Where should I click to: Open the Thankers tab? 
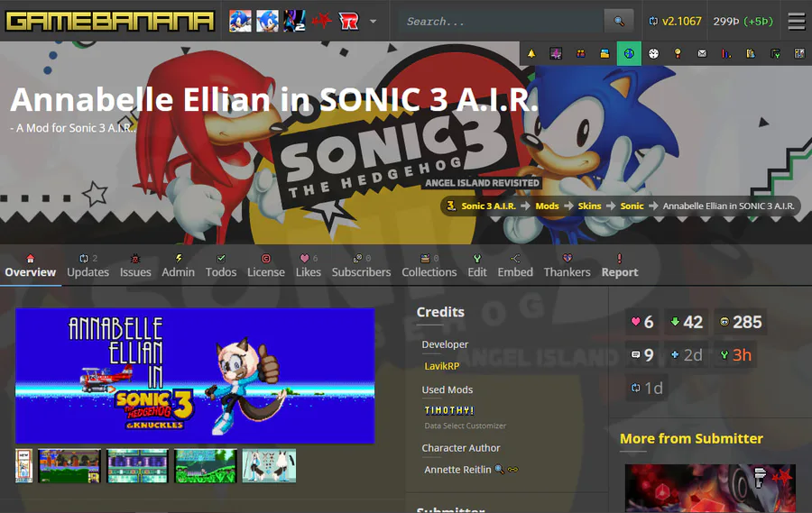(567, 266)
